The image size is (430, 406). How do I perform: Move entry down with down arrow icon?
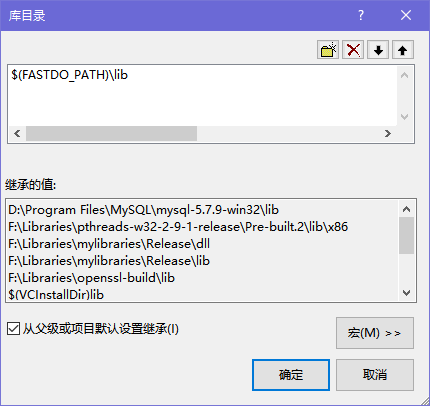coord(378,50)
